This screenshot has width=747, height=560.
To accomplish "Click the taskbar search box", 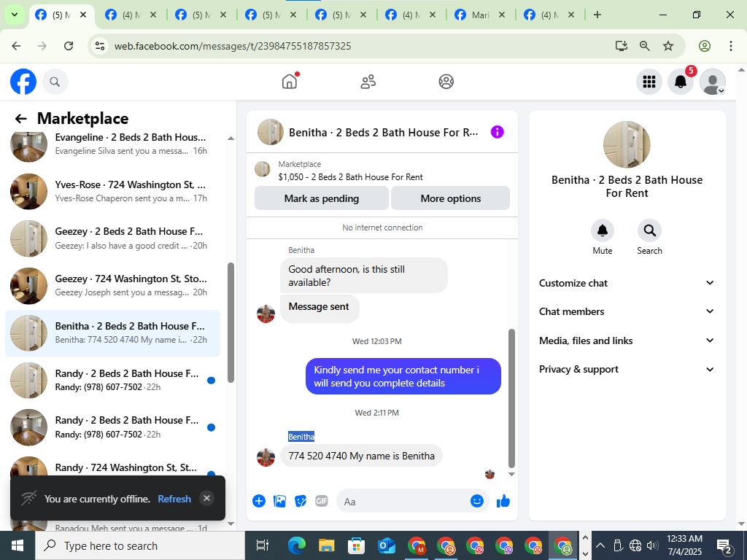I will (140, 545).
